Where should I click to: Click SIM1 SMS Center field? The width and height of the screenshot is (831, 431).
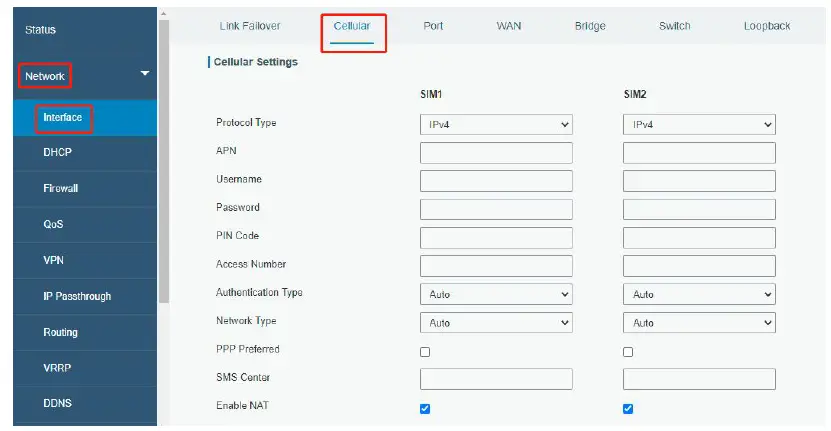pos(496,380)
